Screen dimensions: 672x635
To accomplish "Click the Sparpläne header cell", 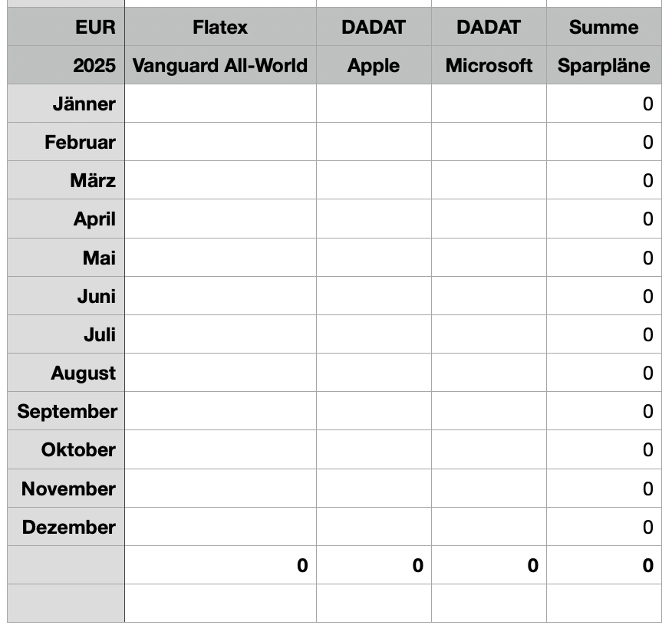I will coord(604,66).
